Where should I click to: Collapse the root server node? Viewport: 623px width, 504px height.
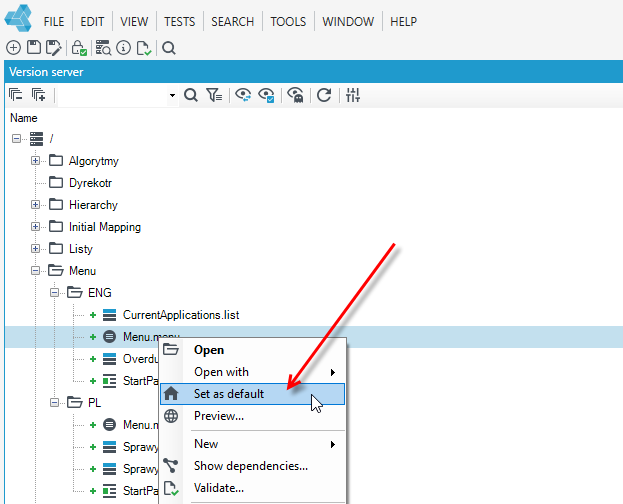pos(16,139)
